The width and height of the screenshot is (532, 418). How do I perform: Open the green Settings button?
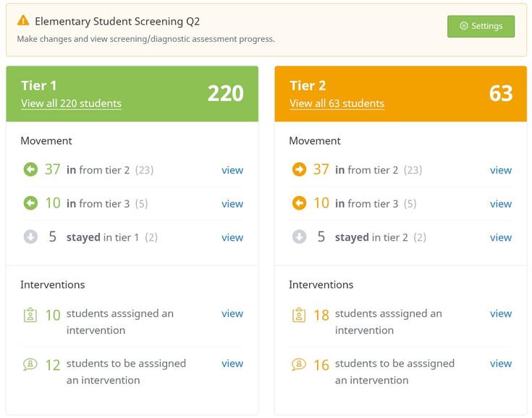(481, 26)
